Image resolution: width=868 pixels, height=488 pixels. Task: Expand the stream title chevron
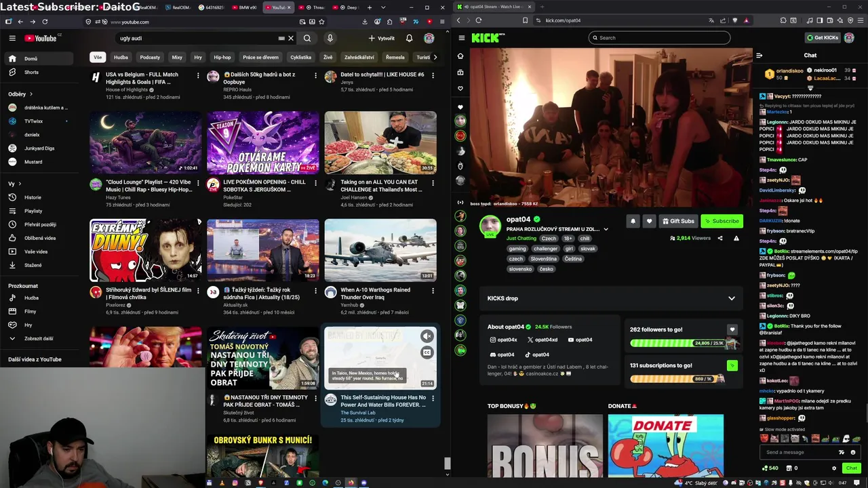[x=606, y=229]
